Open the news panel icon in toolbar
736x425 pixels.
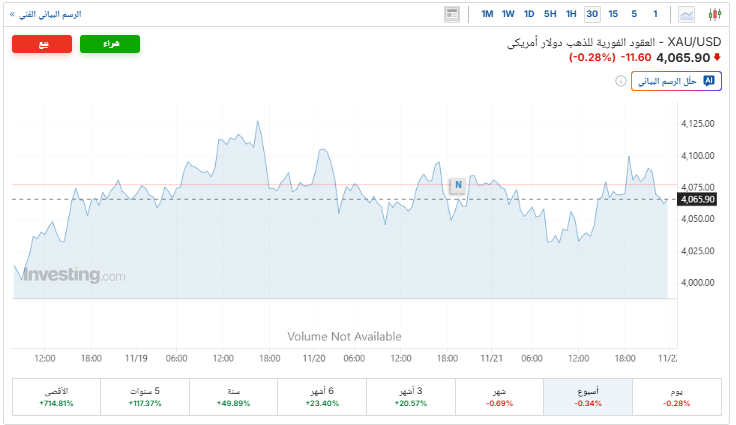pyautogui.click(x=453, y=14)
